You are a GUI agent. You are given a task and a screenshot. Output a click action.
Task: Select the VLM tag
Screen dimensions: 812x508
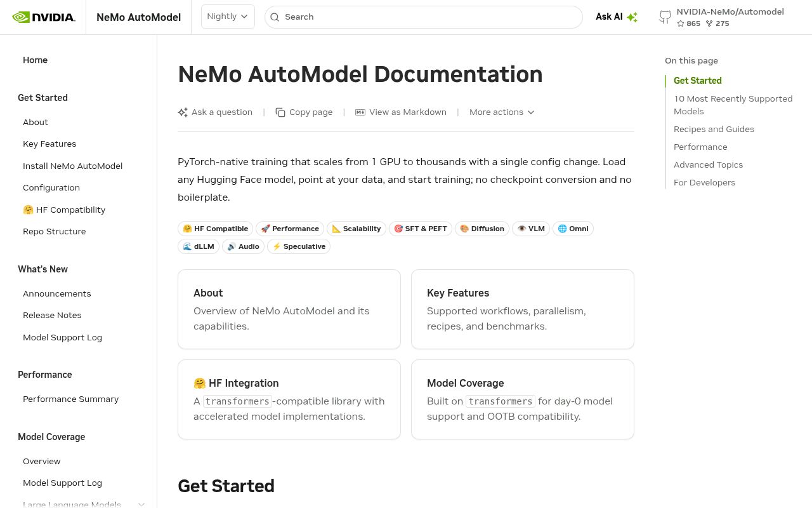click(531, 229)
